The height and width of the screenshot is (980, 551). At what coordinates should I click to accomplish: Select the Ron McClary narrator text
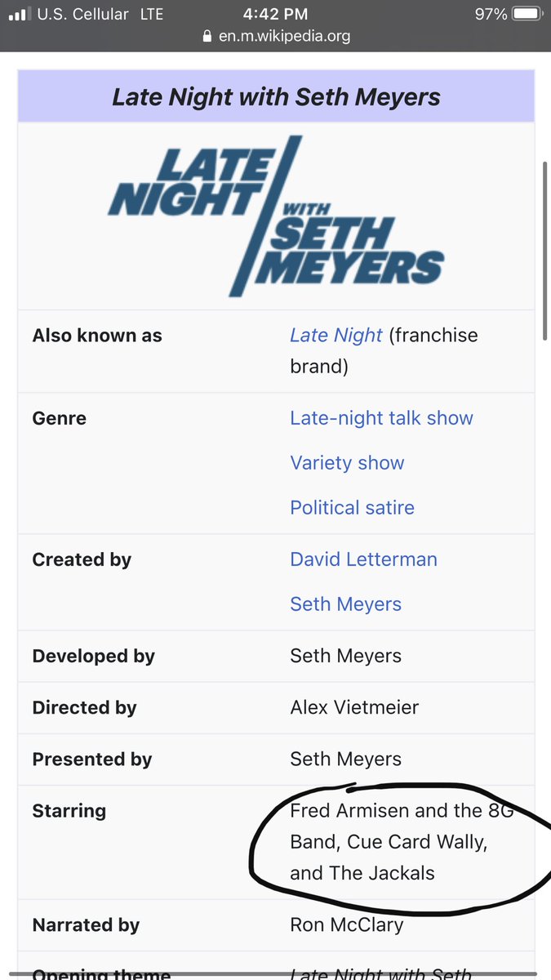346,925
